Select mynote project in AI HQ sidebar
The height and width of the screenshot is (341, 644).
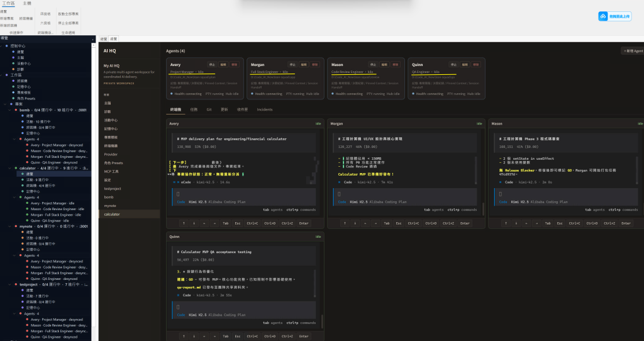[x=111, y=205]
